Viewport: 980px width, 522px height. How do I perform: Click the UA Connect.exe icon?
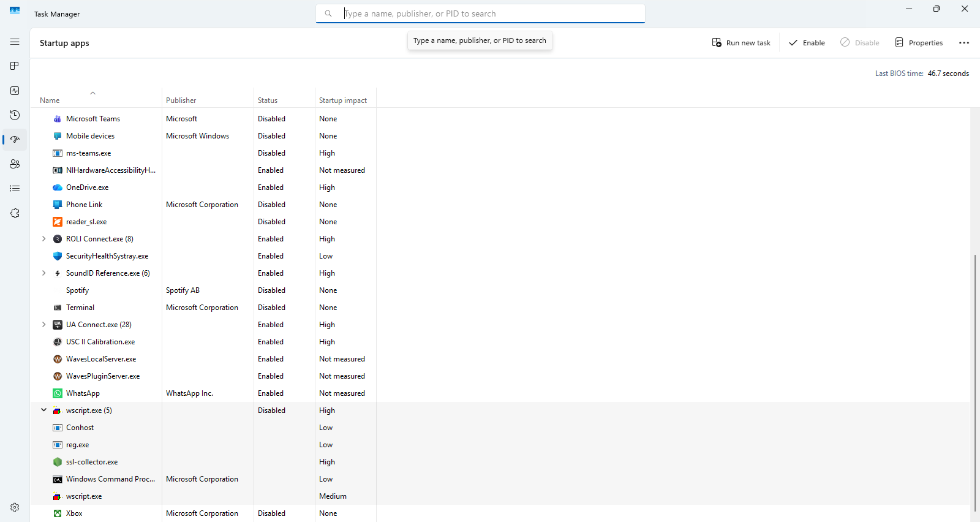click(x=58, y=325)
